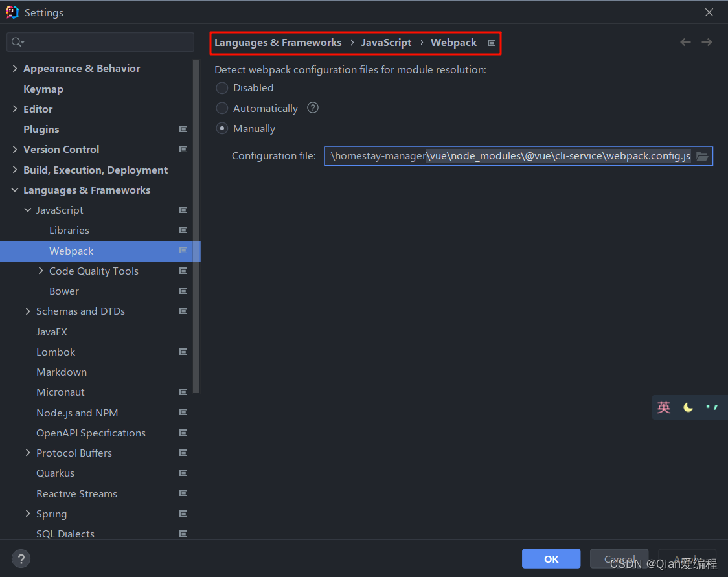Open the Plugins settings page
728x577 pixels.
click(41, 129)
